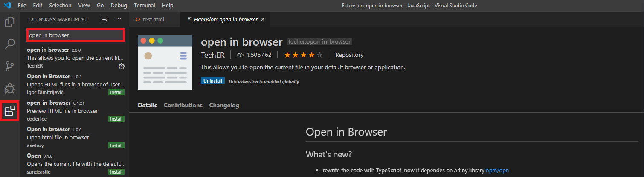644x177 pixels.
Task: Open the Extensions more actions ellipsis
Action: coord(119,19)
